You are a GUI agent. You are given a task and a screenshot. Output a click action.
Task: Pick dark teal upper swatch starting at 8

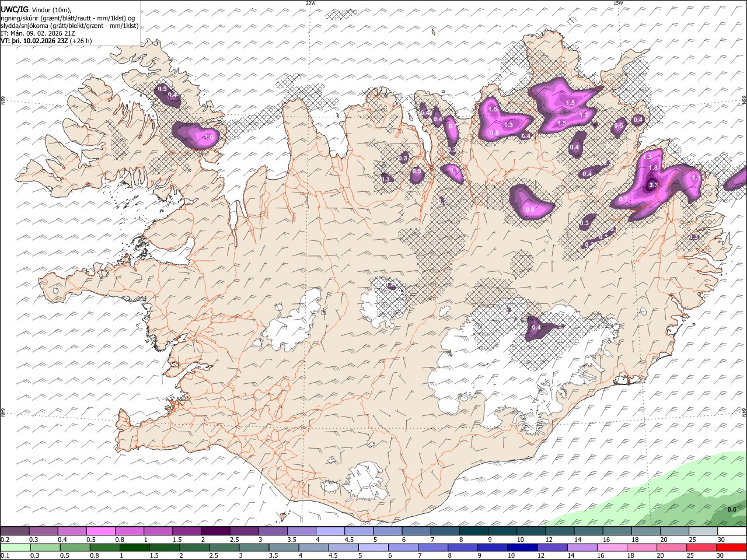point(473,531)
